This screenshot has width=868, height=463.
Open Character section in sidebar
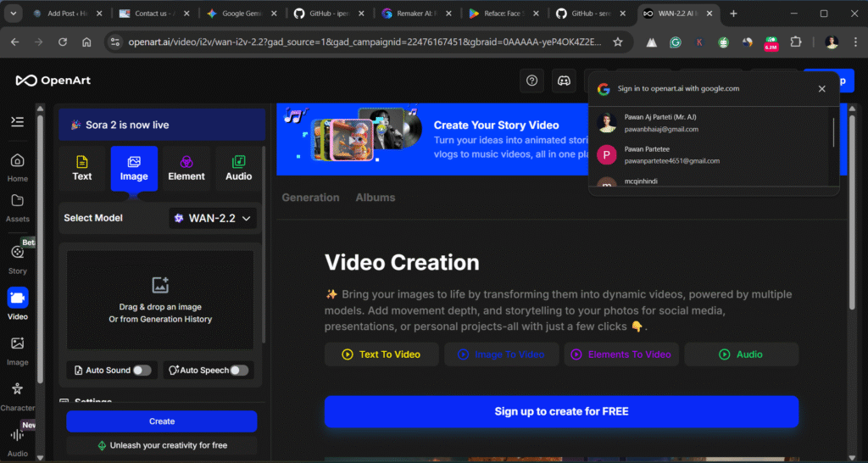click(17, 397)
